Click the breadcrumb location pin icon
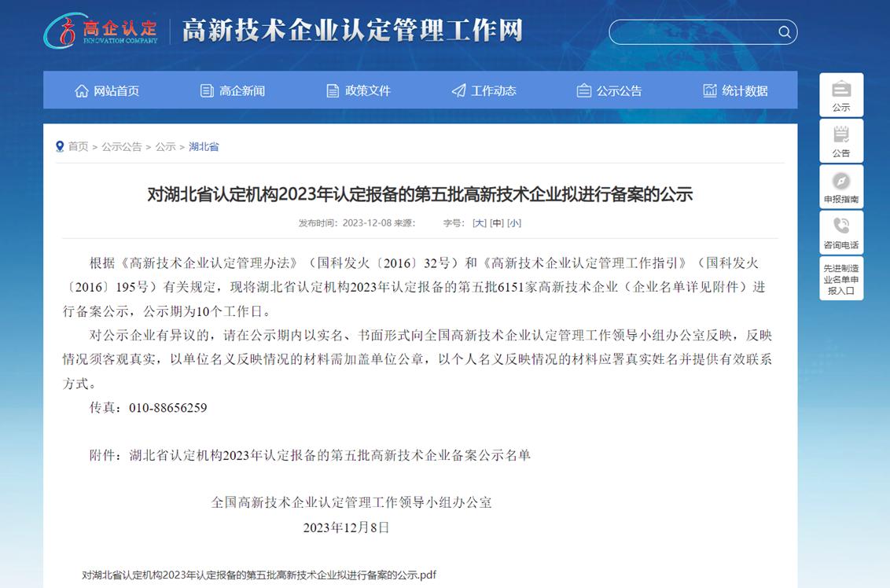This screenshot has height=588, width=890. pos(59,145)
